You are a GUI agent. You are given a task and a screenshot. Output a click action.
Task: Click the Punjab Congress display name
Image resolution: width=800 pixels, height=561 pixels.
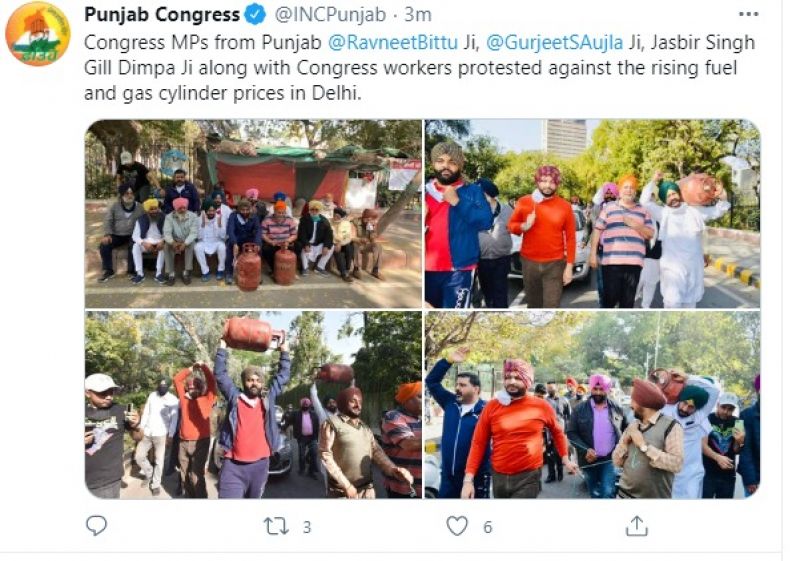click(162, 15)
